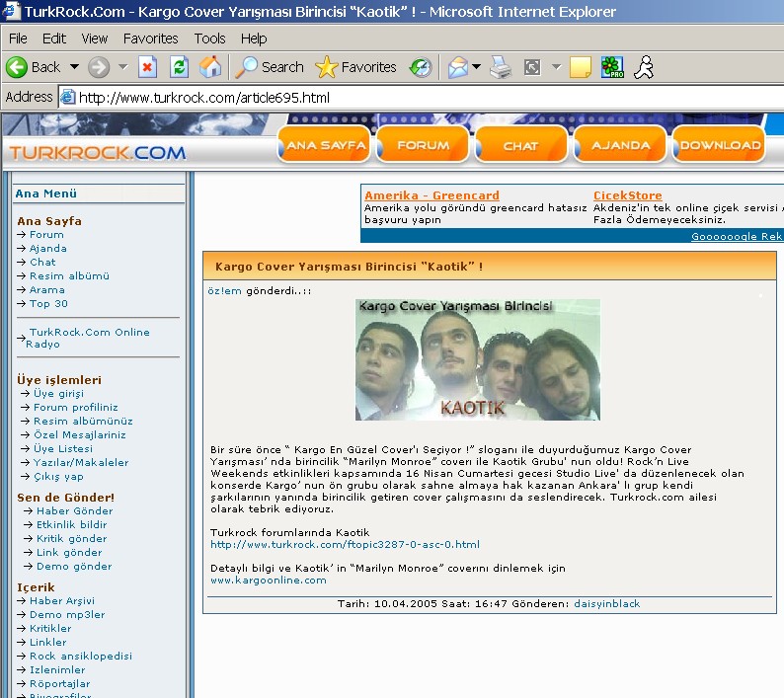
Task: Visit www.kargoonline.com link
Action: click(x=269, y=580)
